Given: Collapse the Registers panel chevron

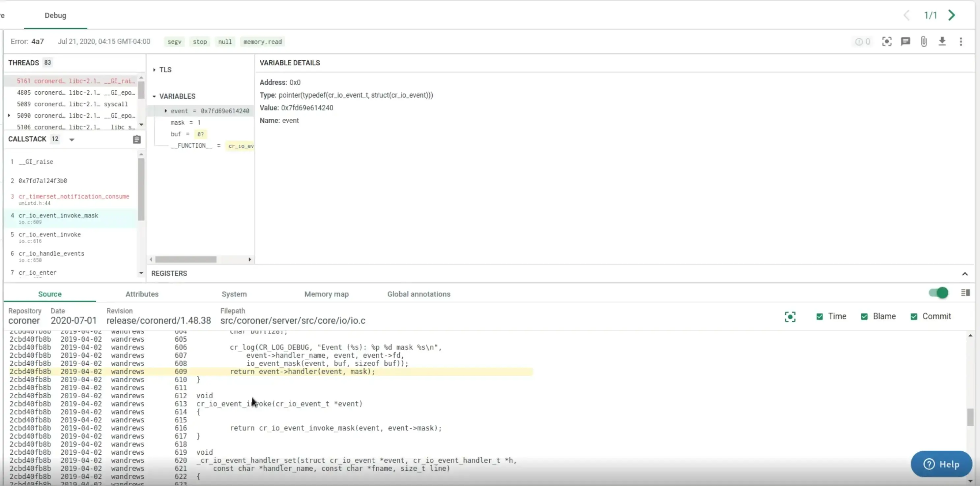Looking at the screenshot, I should pos(965,274).
